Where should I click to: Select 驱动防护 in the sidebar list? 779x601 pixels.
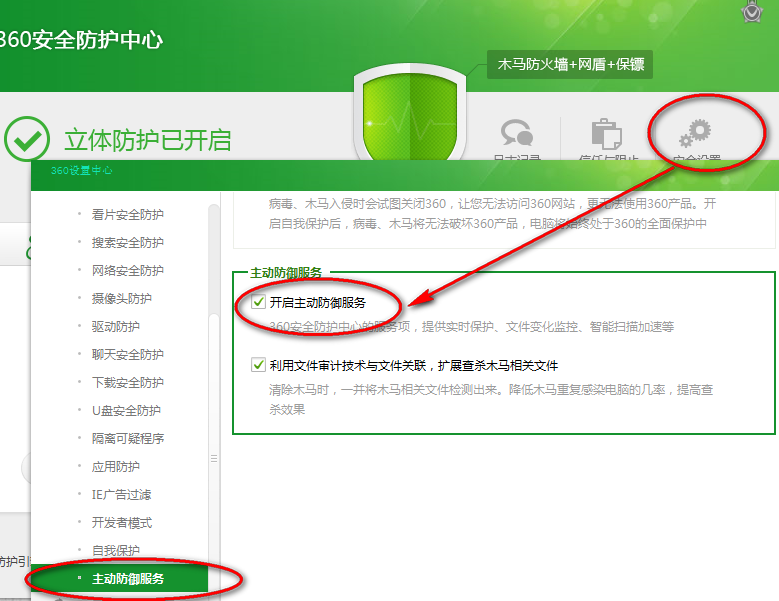pyautogui.click(x=115, y=326)
